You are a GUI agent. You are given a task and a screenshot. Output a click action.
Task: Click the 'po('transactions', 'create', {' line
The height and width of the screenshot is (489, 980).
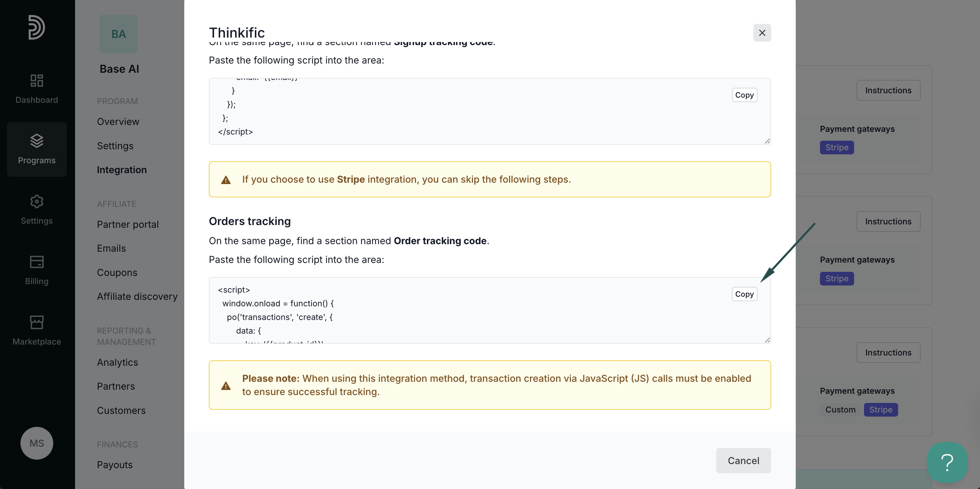point(280,317)
